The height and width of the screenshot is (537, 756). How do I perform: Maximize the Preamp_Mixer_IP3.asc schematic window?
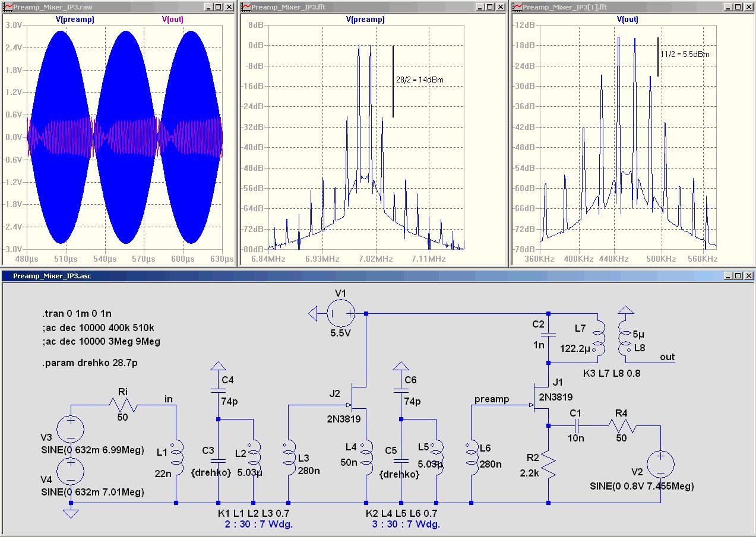pyautogui.click(x=737, y=276)
